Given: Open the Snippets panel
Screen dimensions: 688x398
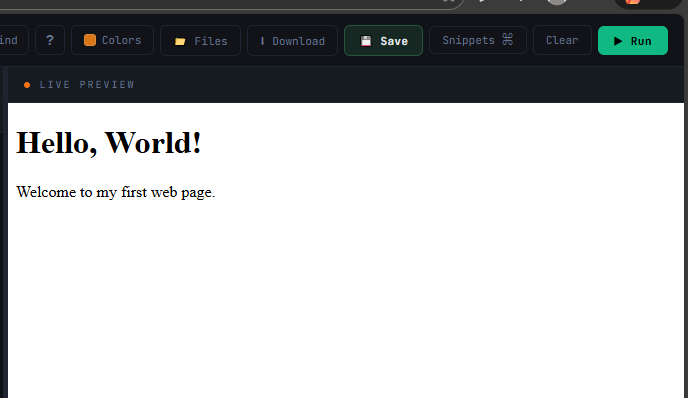Looking at the screenshot, I should (x=477, y=40).
